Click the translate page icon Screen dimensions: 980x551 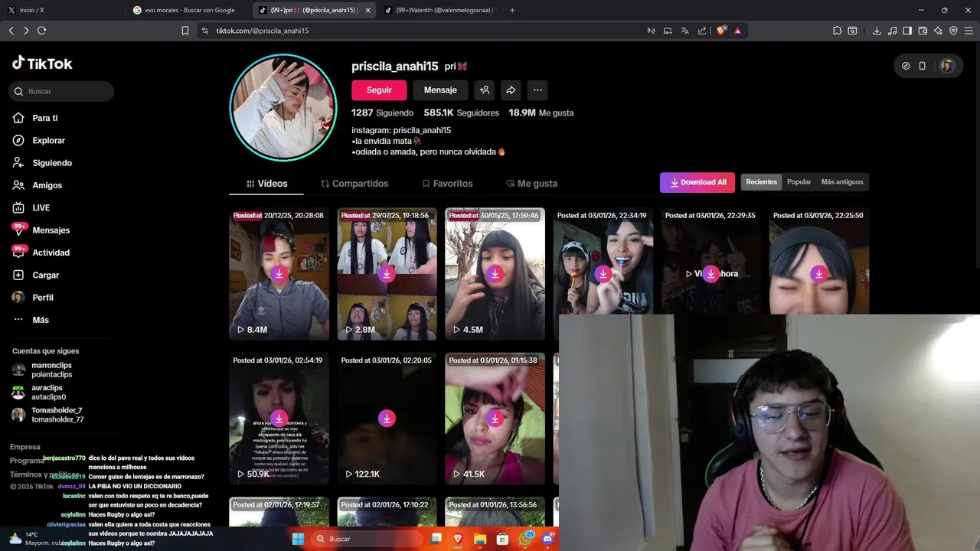[684, 31]
